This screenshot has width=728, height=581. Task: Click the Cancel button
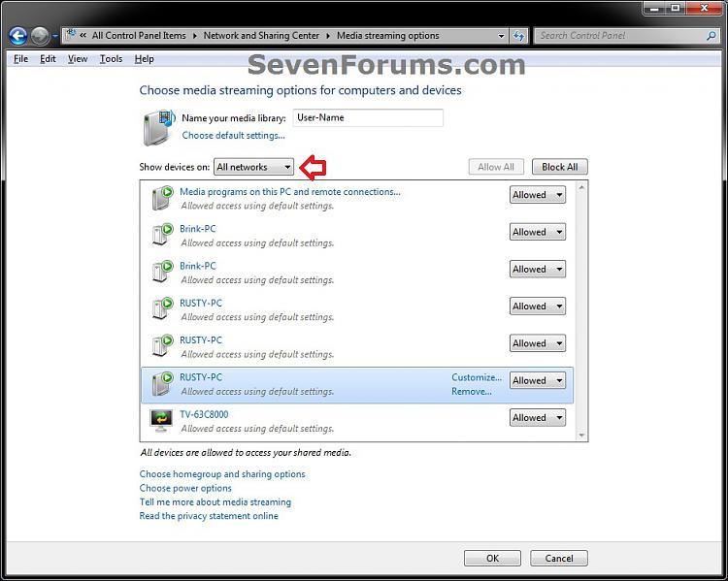point(559,559)
